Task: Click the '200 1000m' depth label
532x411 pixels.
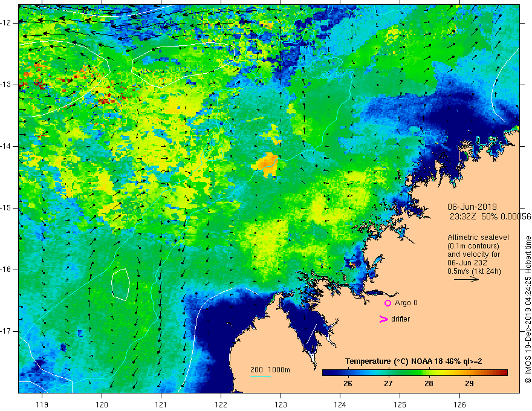Action: click(270, 370)
